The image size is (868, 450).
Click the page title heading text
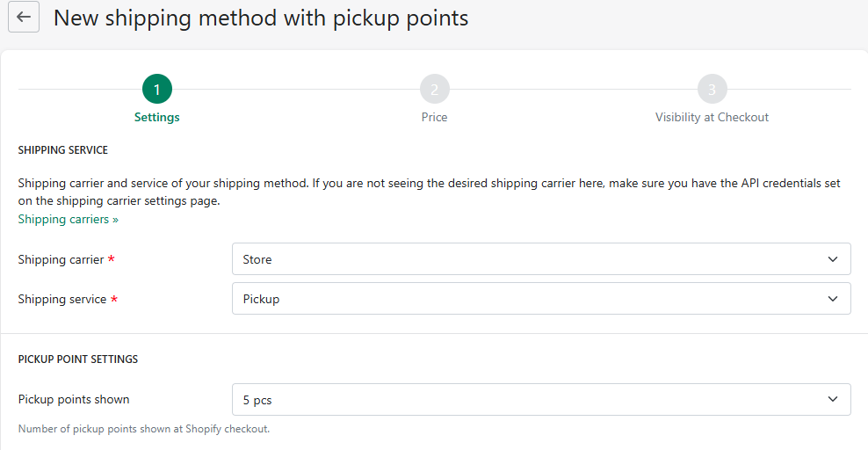261,18
